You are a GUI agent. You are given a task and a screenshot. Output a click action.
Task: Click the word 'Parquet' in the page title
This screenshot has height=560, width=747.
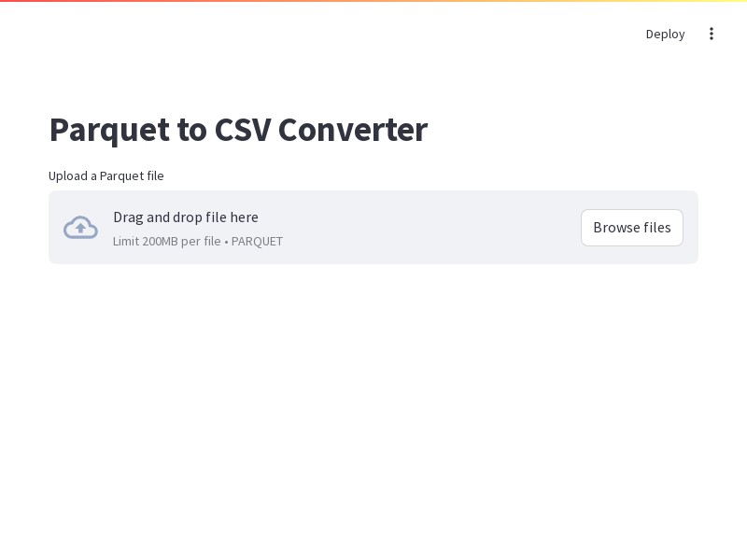pyautogui.click(x=109, y=131)
